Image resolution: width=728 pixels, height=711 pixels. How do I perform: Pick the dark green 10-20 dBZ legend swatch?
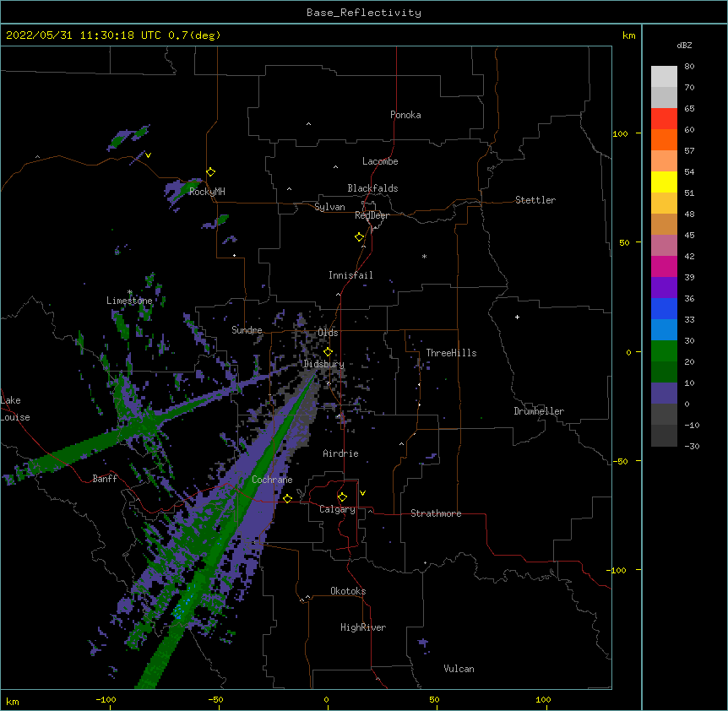coord(664,372)
